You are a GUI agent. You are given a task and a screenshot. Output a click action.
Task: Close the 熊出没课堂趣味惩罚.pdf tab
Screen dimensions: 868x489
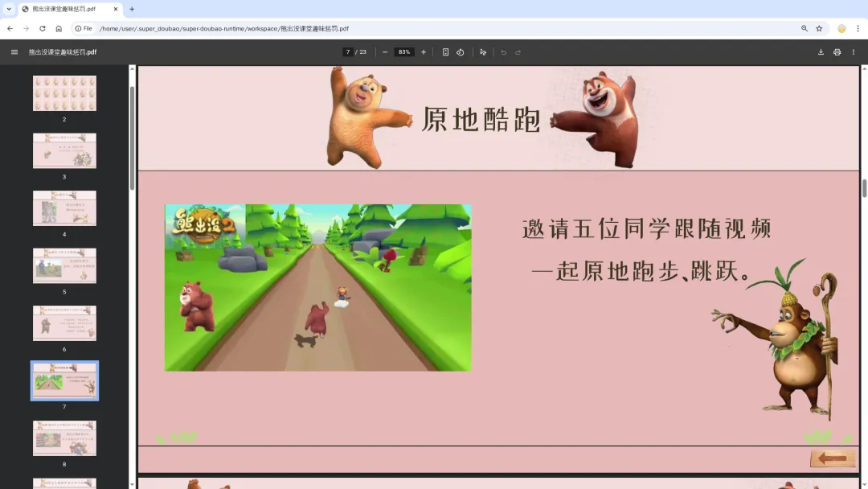click(x=116, y=9)
